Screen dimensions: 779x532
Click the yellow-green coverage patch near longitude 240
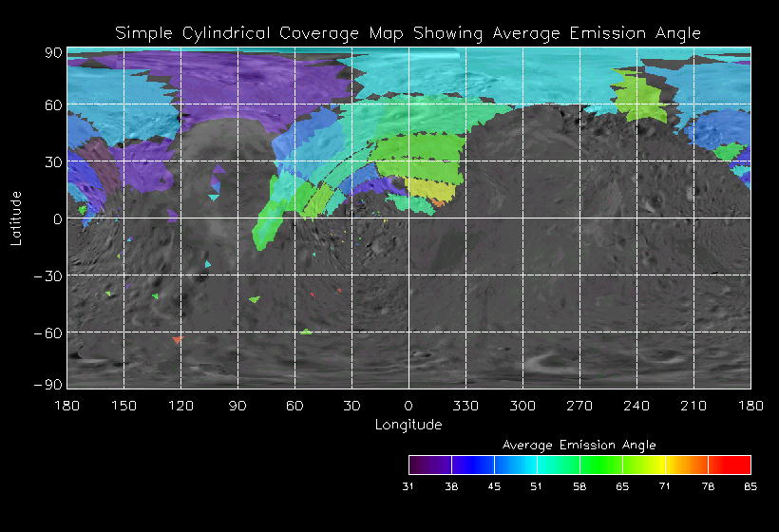pyautogui.click(x=641, y=97)
